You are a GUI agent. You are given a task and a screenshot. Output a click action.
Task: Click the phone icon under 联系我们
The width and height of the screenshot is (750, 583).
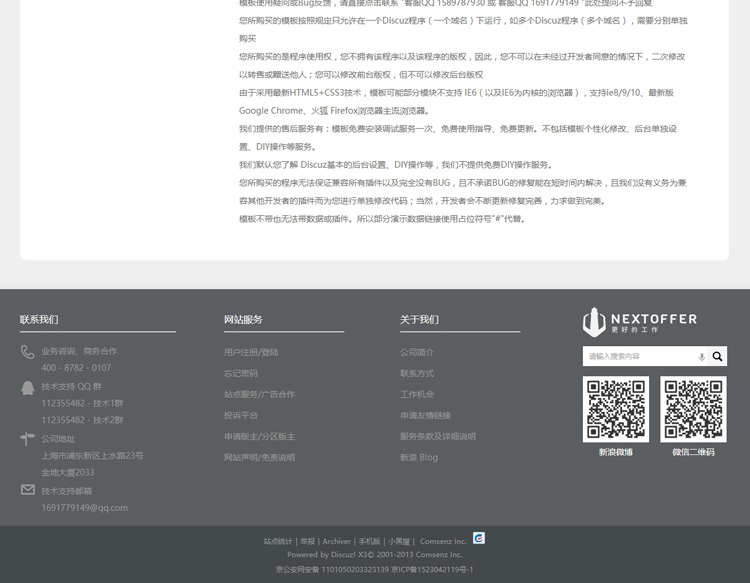(27, 352)
